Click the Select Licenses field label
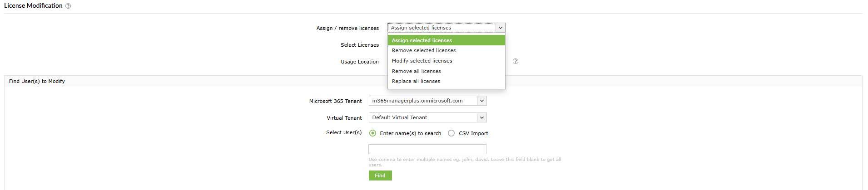Viewport: 868px width, 190px height. point(359,45)
